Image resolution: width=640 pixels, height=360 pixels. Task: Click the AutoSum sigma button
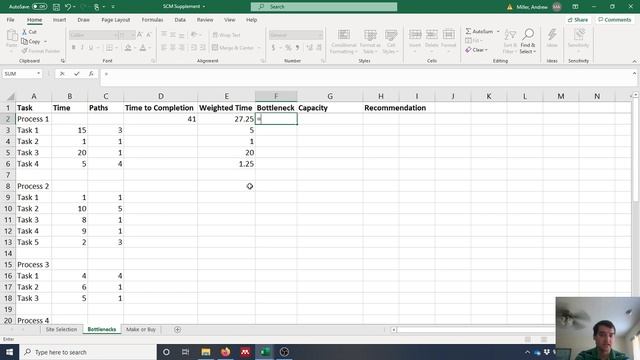pos(479,31)
